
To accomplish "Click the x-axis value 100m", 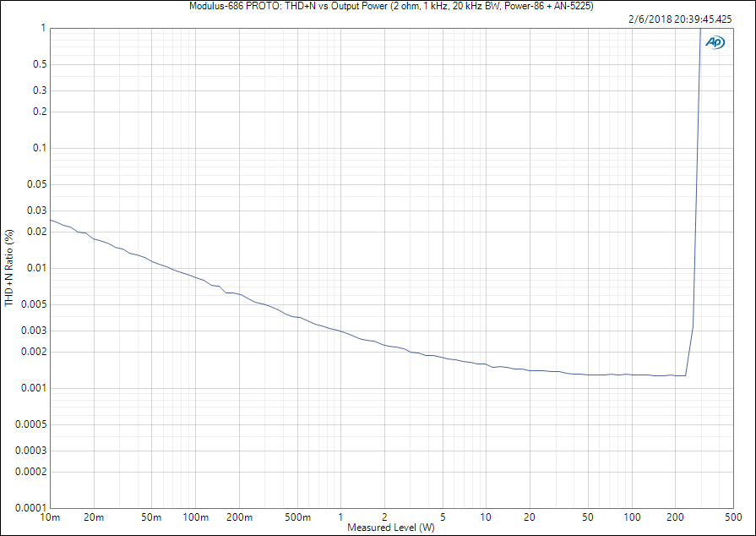I will [196, 517].
